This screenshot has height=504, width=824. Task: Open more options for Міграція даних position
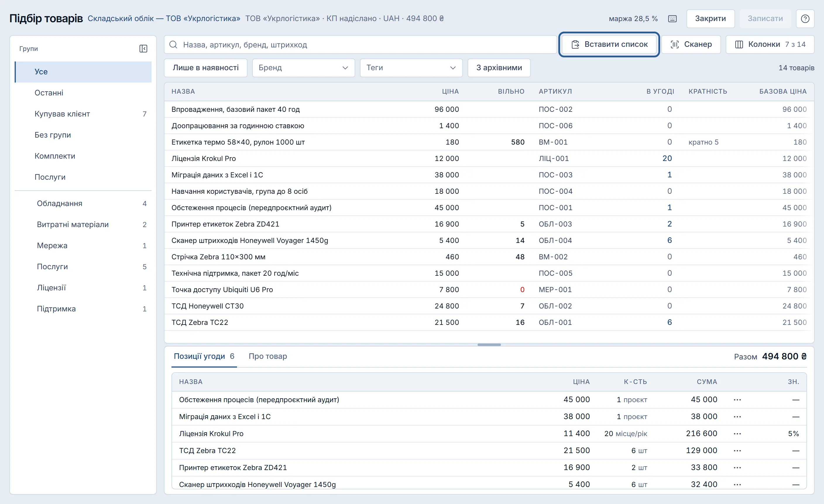tap(737, 417)
